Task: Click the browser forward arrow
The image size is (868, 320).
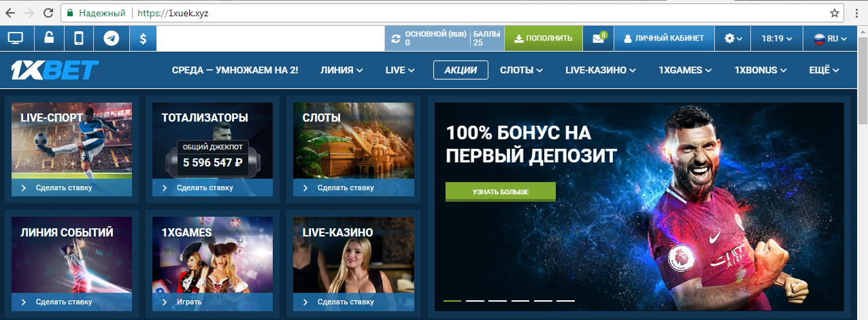Action: click(30, 12)
